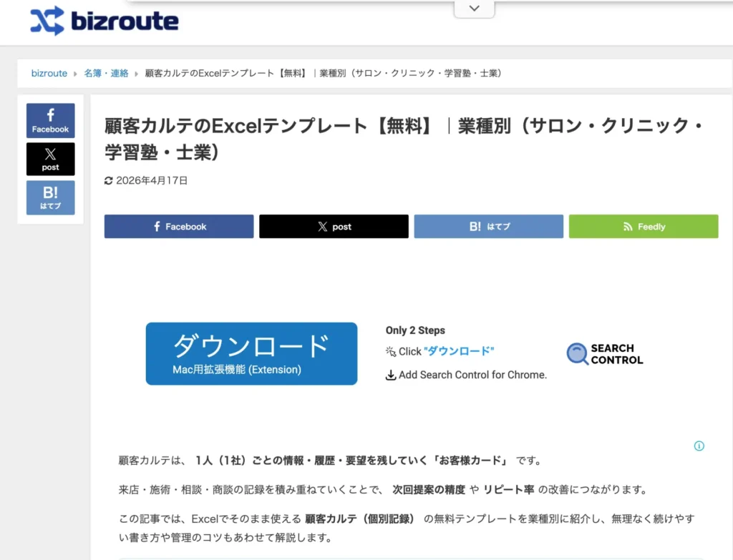Click the bold 顧客カルテ（個別記録） text
The height and width of the screenshot is (560, 733).
(x=359, y=519)
